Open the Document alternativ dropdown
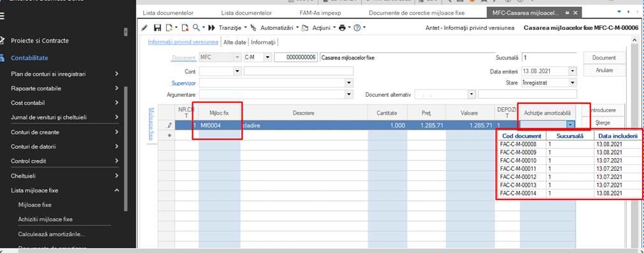The image size is (644, 253). click(471, 94)
